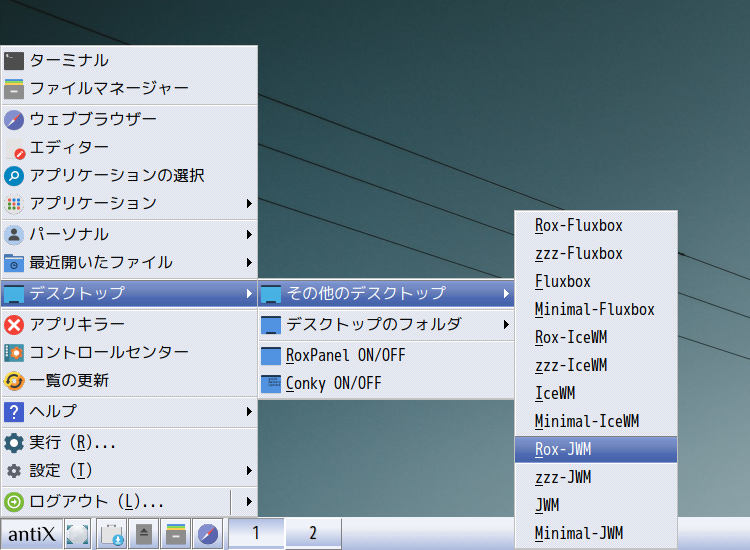Click the file manager taskbar icon
750x550 pixels.
click(176, 534)
